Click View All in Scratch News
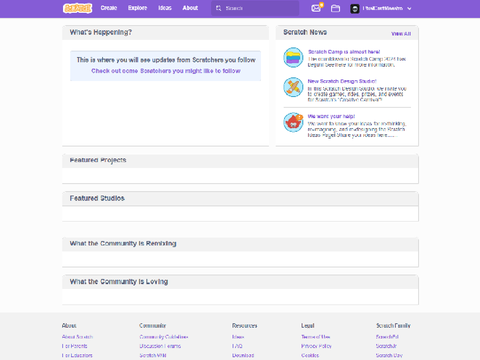 coord(401,34)
